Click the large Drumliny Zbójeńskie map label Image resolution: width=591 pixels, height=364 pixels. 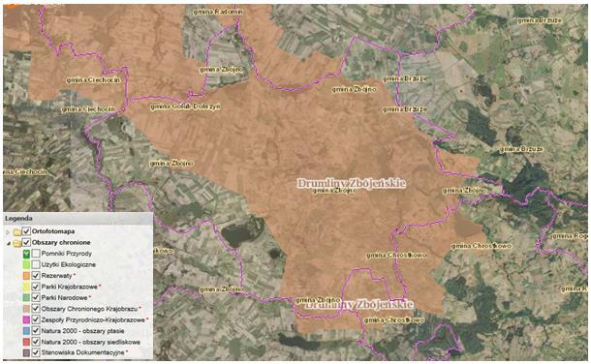(x=352, y=183)
